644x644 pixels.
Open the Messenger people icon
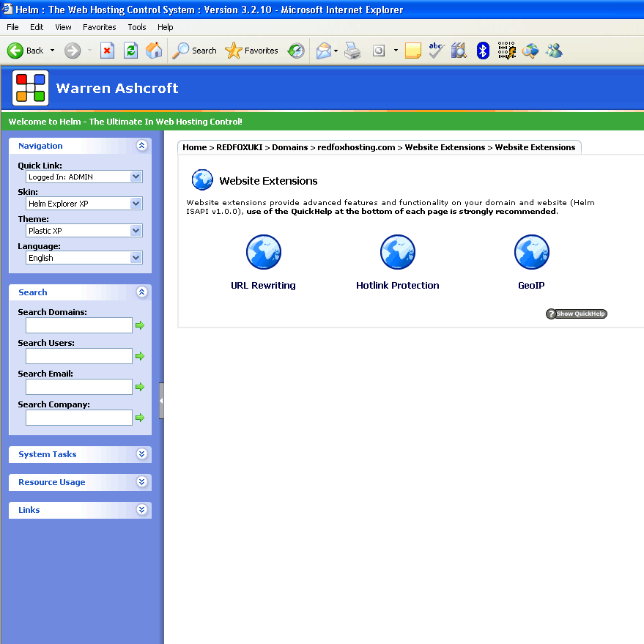[554, 51]
